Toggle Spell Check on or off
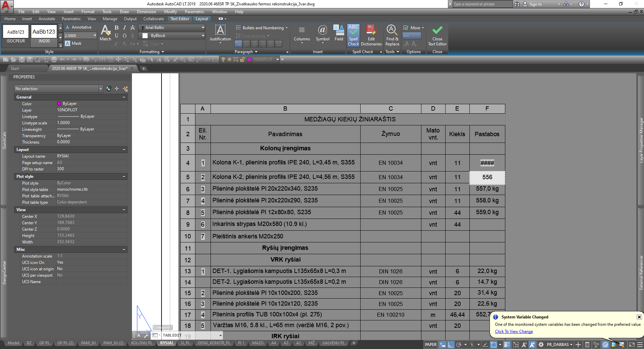Image resolution: width=644 pixels, height=349 pixels. click(353, 35)
